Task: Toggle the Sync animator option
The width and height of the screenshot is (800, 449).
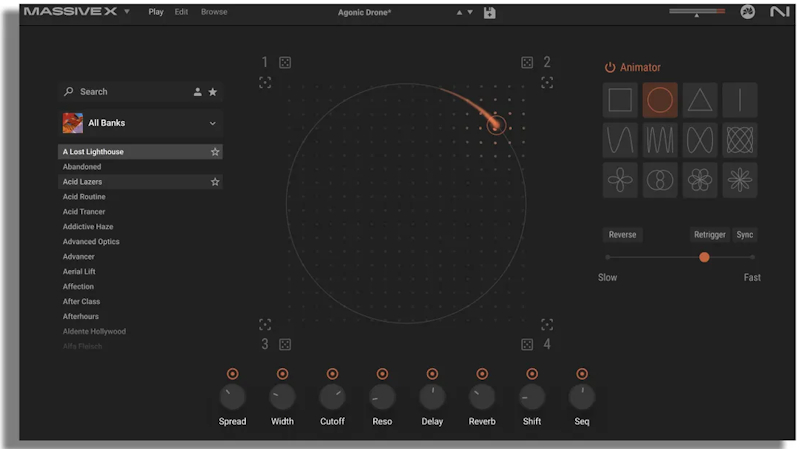Action: [744, 235]
